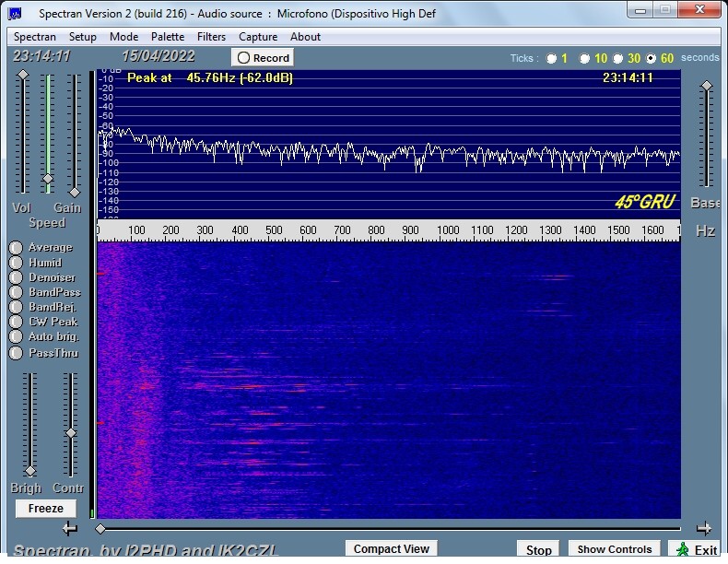Click the horizontal frequency scroll handle
Screen dimensions: 728x564
pos(100,529)
